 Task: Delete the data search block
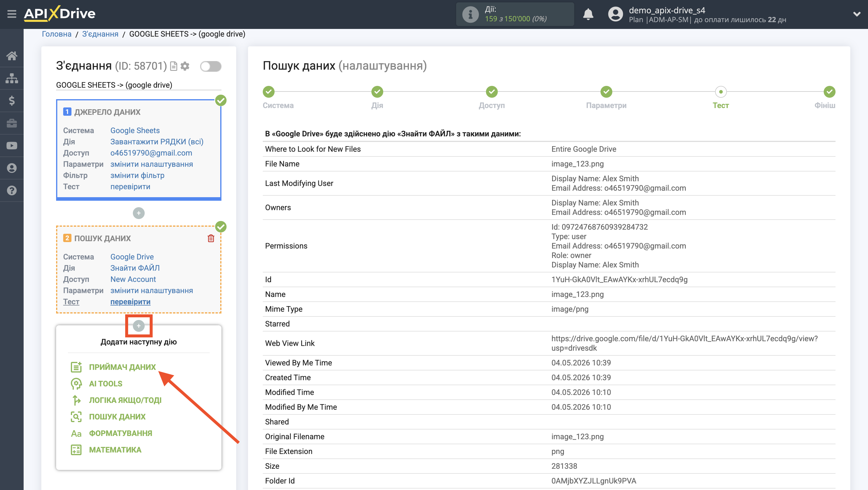[x=211, y=238]
